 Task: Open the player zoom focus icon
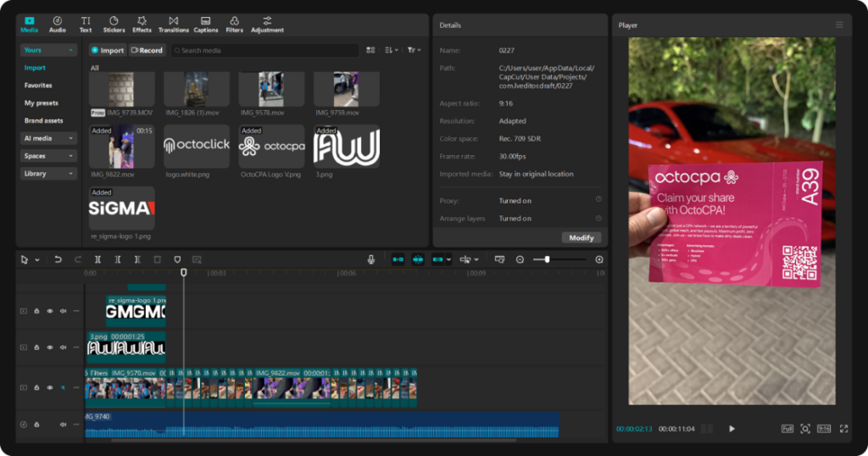tap(805, 428)
